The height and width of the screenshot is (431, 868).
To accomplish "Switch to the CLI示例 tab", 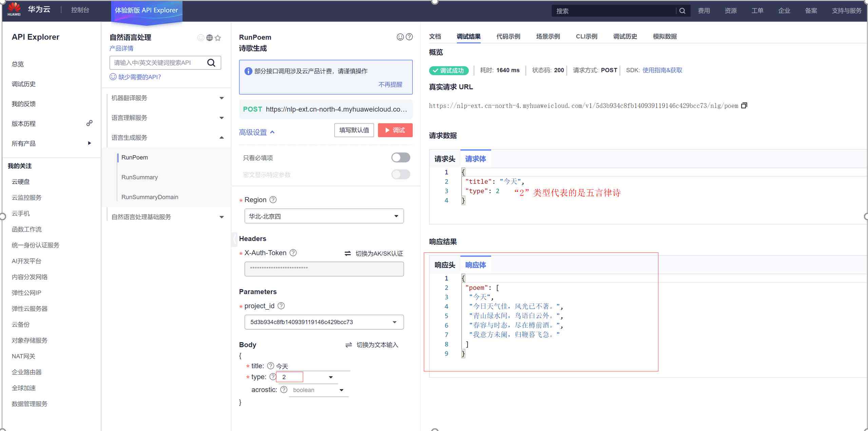I will coord(586,36).
